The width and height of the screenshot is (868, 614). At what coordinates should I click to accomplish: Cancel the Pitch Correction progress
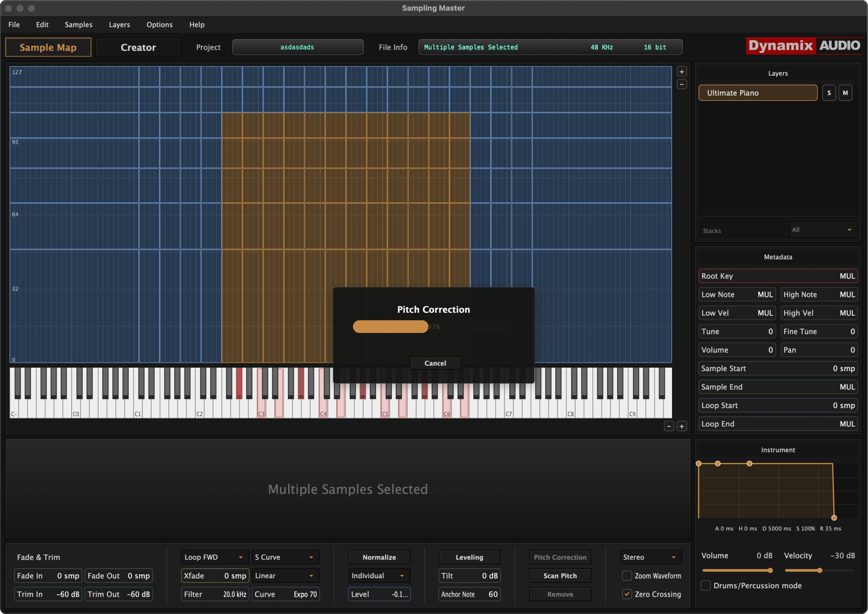tap(435, 363)
